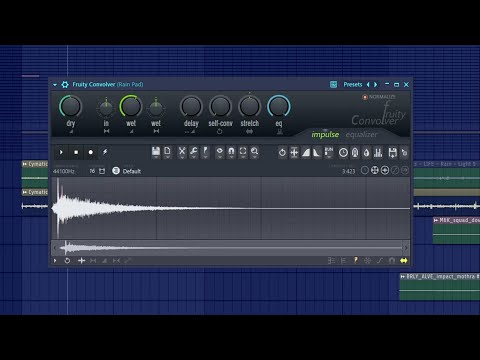Open the floppy disk File menu
Image resolution: width=480 pixels, height=360 pixels.
[156, 152]
